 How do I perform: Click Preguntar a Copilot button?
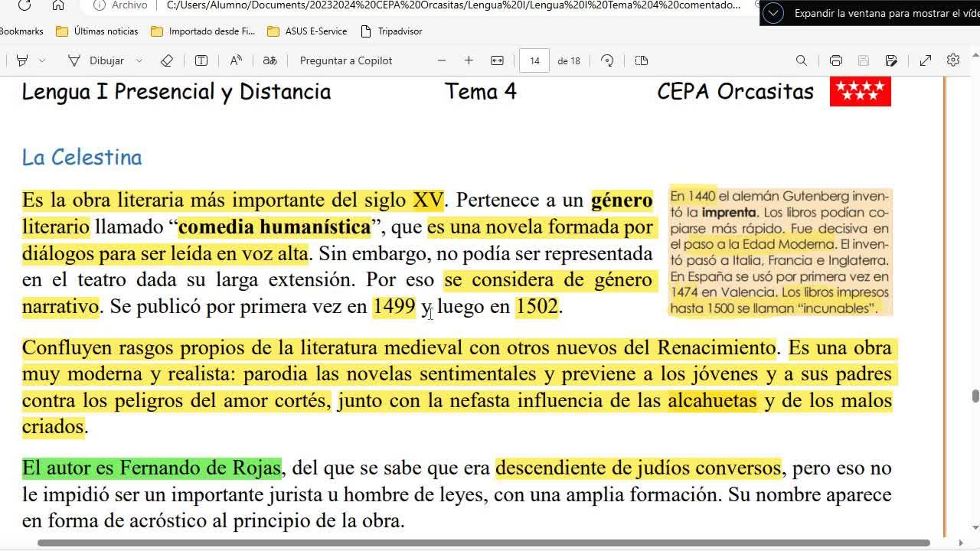[345, 60]
